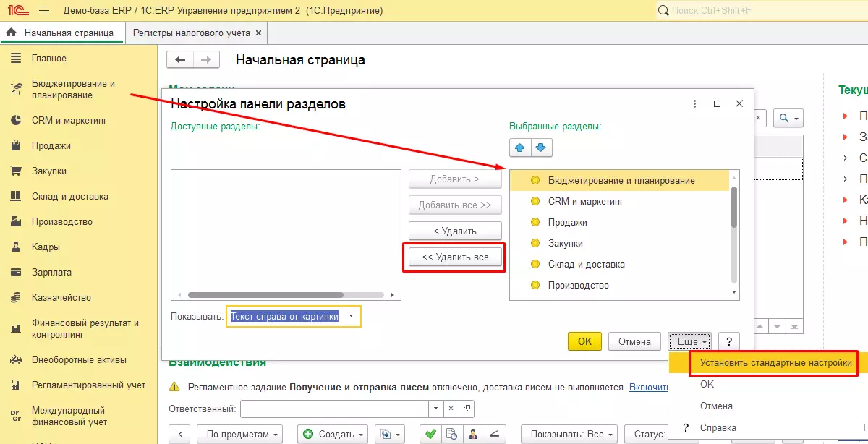Click the Добавить > button

click(455, 179)
